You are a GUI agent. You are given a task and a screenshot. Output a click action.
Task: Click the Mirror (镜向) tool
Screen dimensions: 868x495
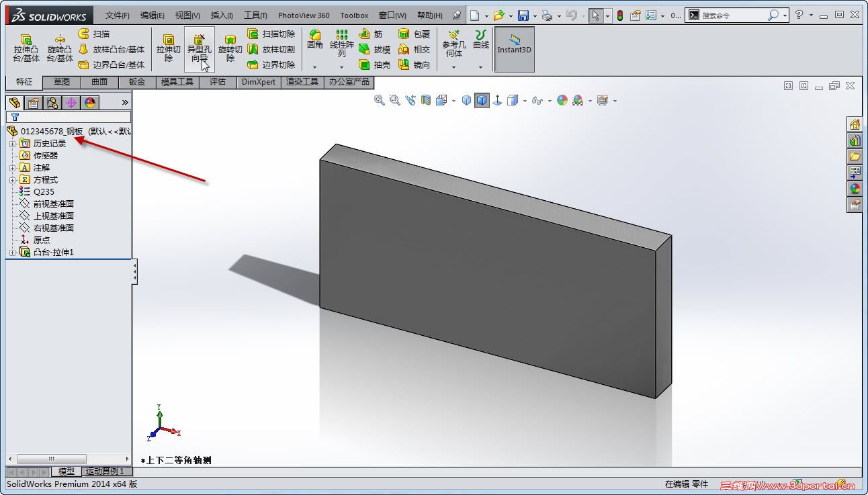point(414,65)
